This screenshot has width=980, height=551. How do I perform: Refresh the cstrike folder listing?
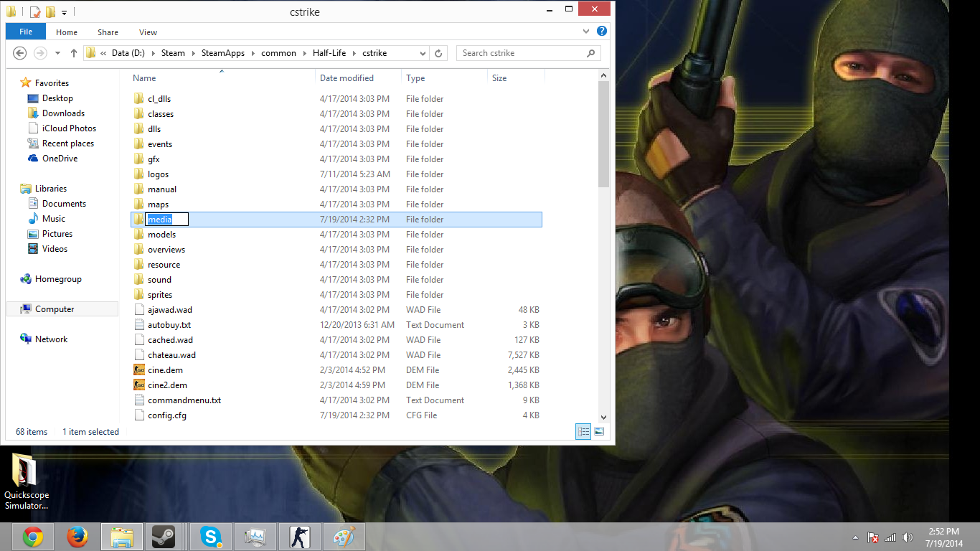(439, 53)
